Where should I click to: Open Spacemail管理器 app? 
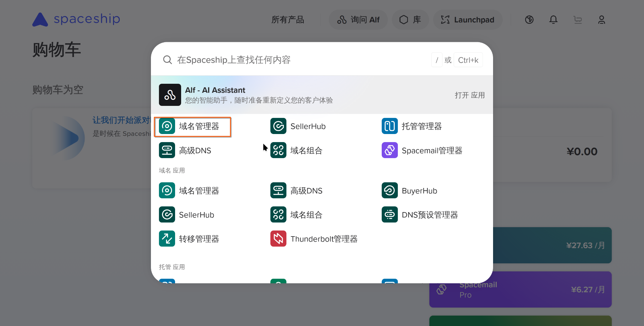(x=422, y=150)
